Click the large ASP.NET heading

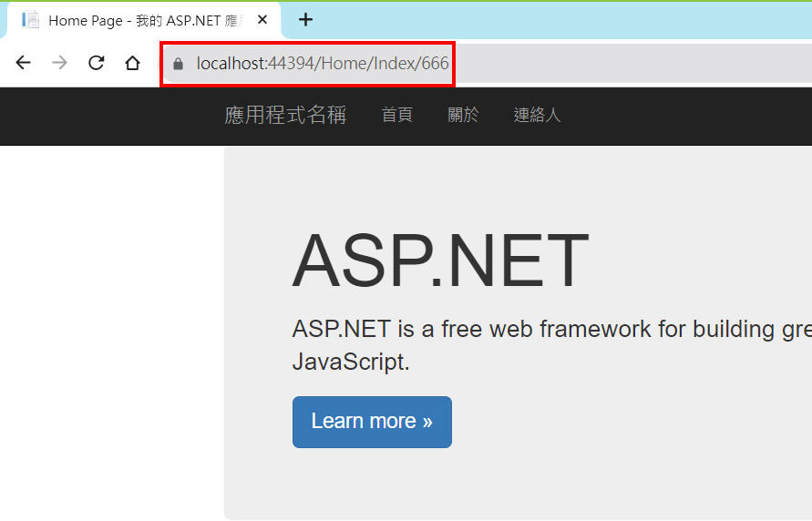441,261
